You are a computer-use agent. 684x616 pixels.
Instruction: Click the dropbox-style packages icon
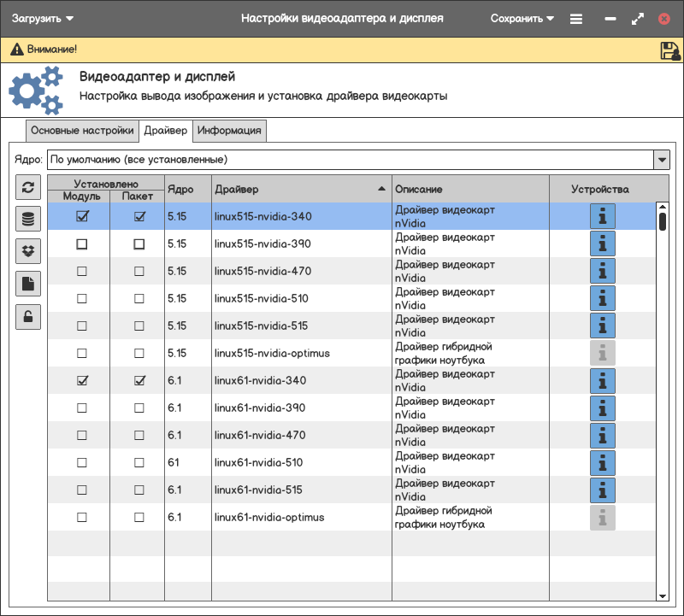tap(28, 251)
